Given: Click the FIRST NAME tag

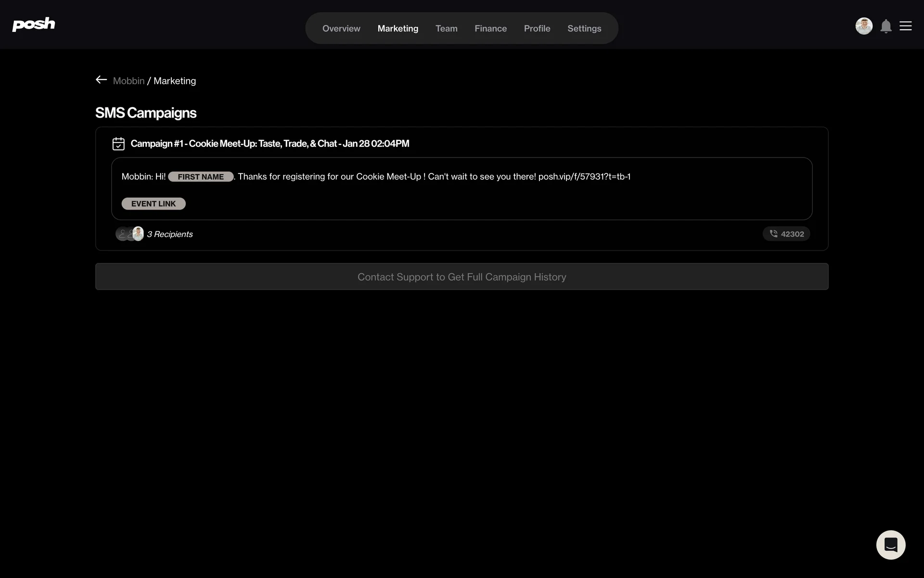Looking at the screenshot, I should point(201,177).
